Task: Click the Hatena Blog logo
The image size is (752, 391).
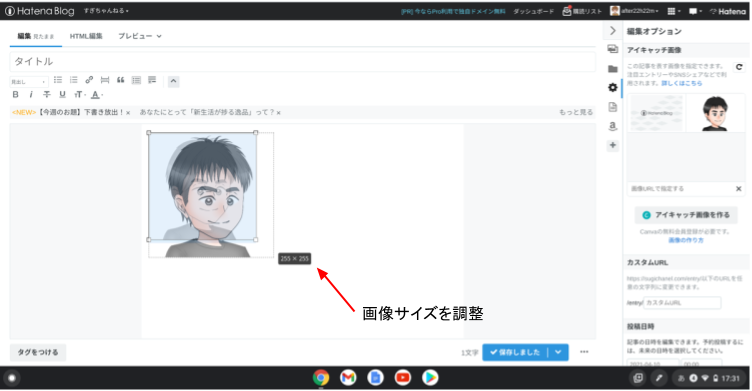Action: click(39, 11)
